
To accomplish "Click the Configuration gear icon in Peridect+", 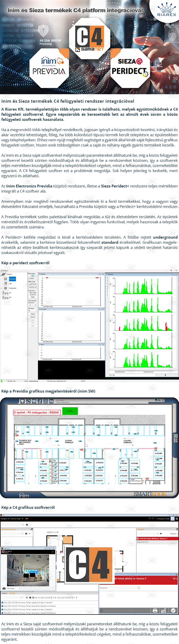I will click(6, 288).
